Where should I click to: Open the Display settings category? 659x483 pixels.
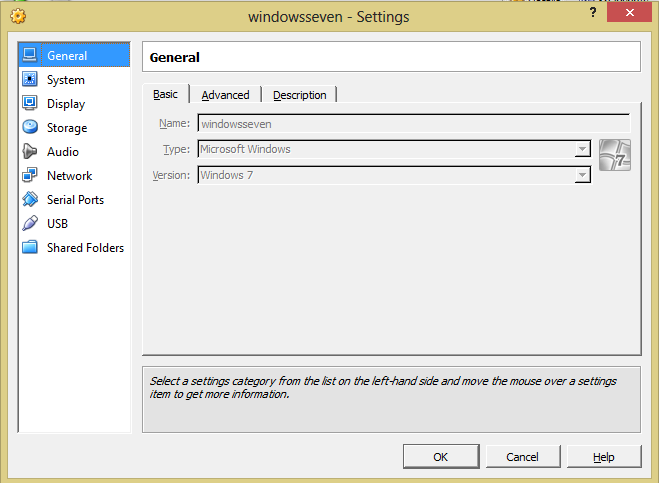pyautogui.click(x=74, y=103)
